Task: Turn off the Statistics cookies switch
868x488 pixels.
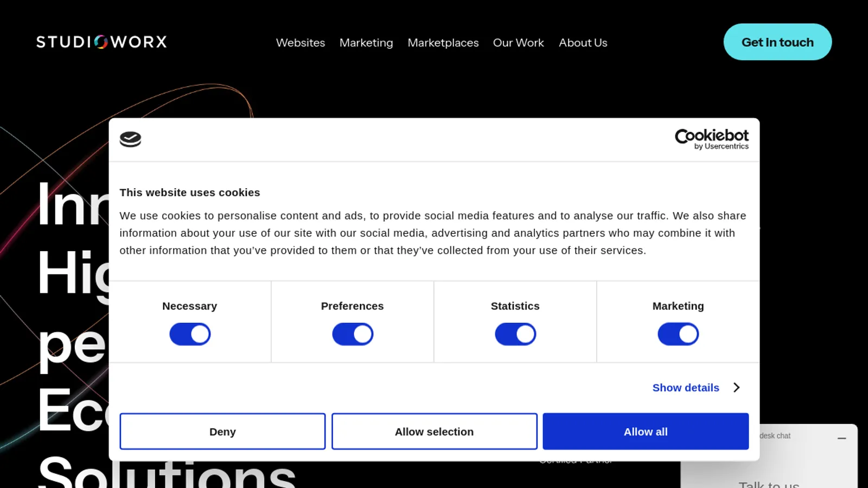Action: coord(515,334)
